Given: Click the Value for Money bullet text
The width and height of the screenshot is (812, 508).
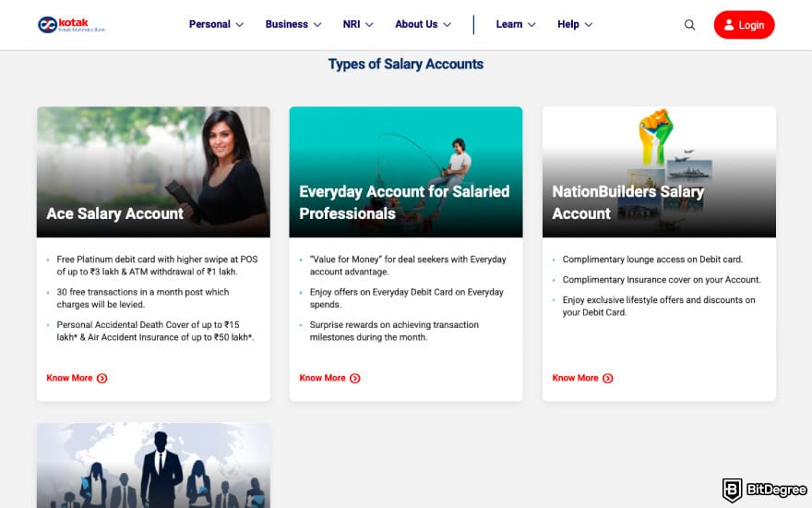Looking at the screenshot, I should tap(408, 265).
